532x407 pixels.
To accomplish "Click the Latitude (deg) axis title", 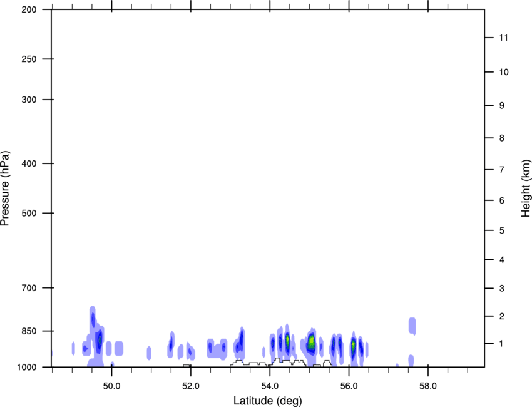I will (x=267, y=401).
